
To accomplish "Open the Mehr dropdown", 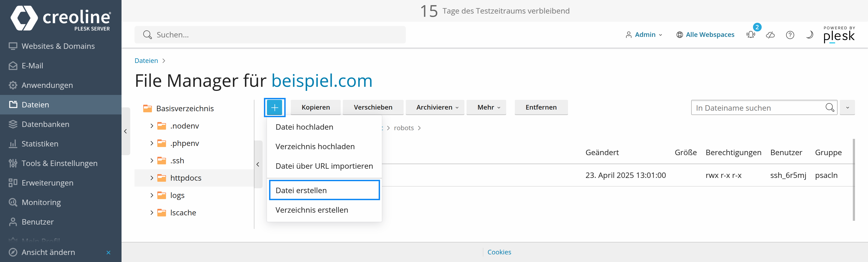I will pos(486,107).
